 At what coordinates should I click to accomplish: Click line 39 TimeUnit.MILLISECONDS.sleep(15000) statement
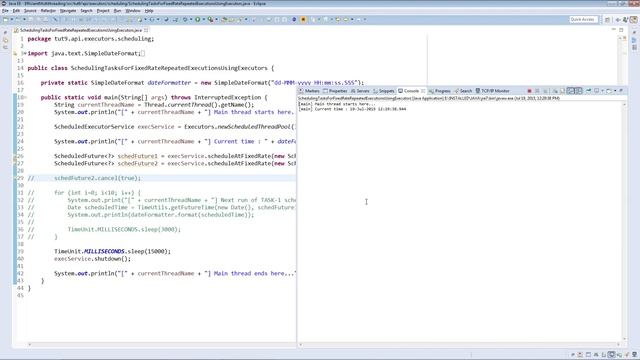point(112,251)
